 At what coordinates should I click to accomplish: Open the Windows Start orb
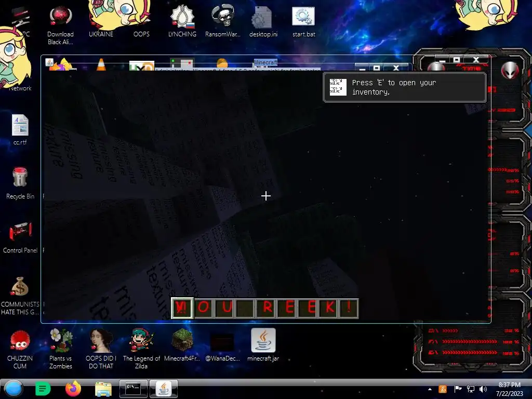point(14,389)
